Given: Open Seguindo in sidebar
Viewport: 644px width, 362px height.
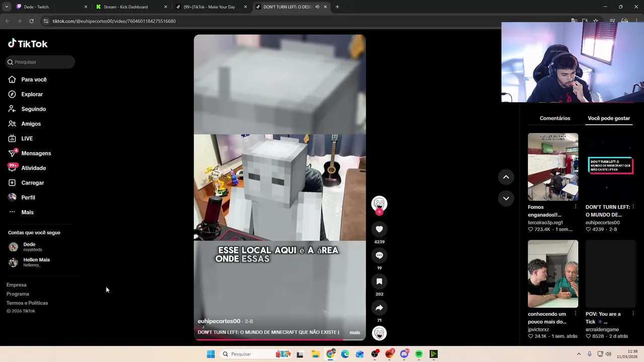Looking at the screenshot, I should [33, 109].
